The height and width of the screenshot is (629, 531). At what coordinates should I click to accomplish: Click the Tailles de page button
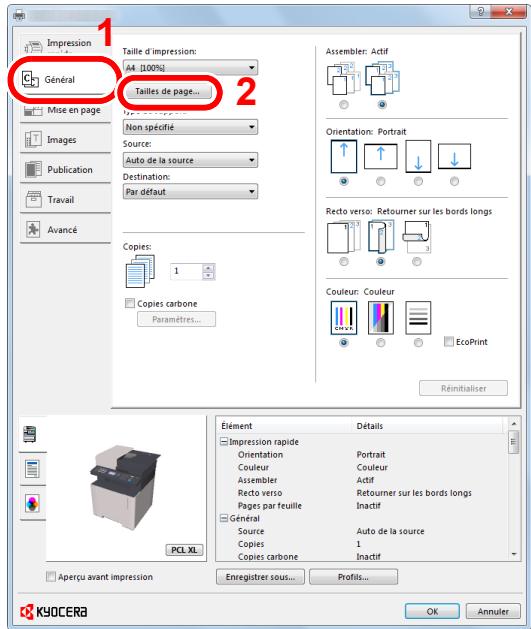click(167, 91)
